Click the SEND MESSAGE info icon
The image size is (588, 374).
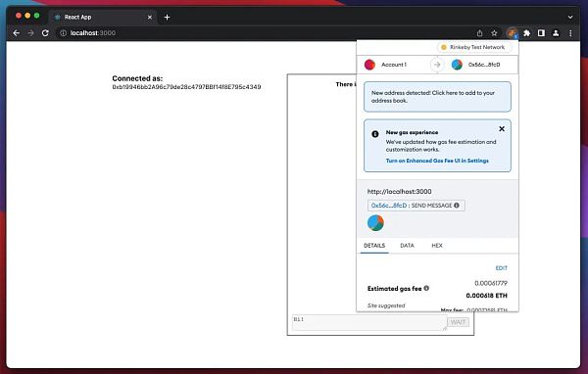tap(457, 205)
